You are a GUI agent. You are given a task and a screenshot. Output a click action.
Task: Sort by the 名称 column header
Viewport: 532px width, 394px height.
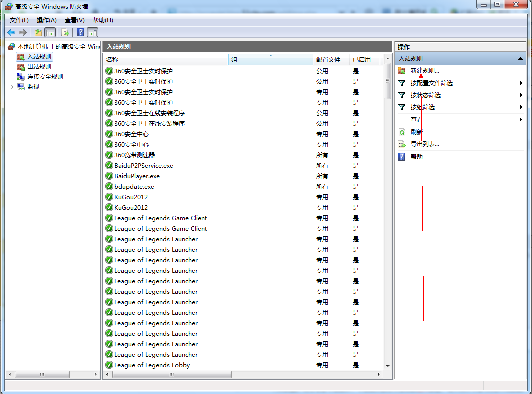[x=166, y=60]
